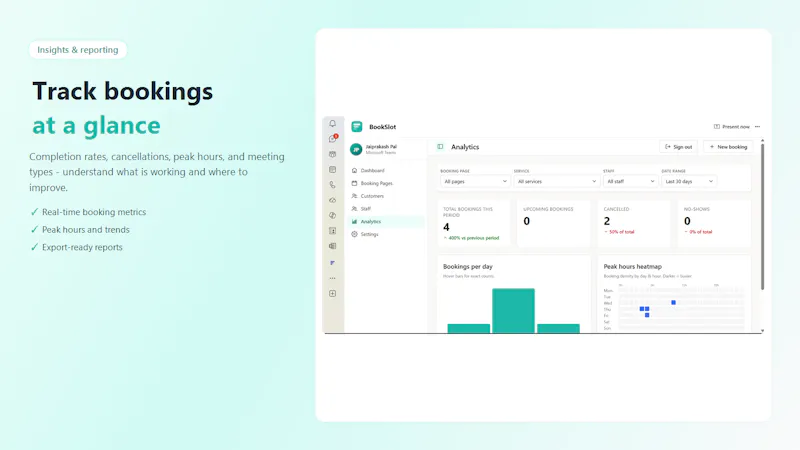Click the Fri heatmap blue cell
Viewport: 800px width, 450px height.
pyautogui.click(x=647, y=315)
